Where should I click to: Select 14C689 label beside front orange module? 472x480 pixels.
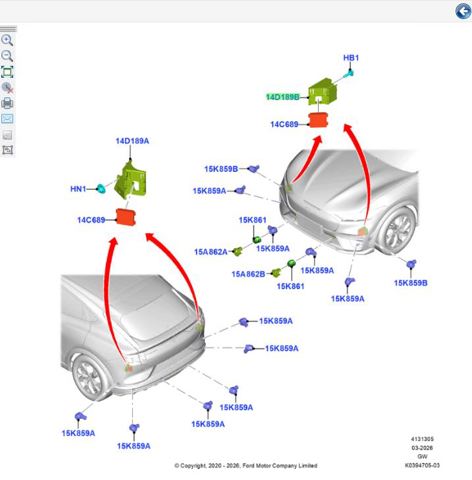point(284,124)
